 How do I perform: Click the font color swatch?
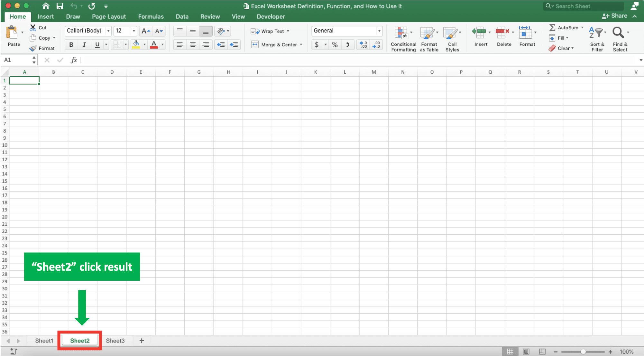tap(154, 47)
